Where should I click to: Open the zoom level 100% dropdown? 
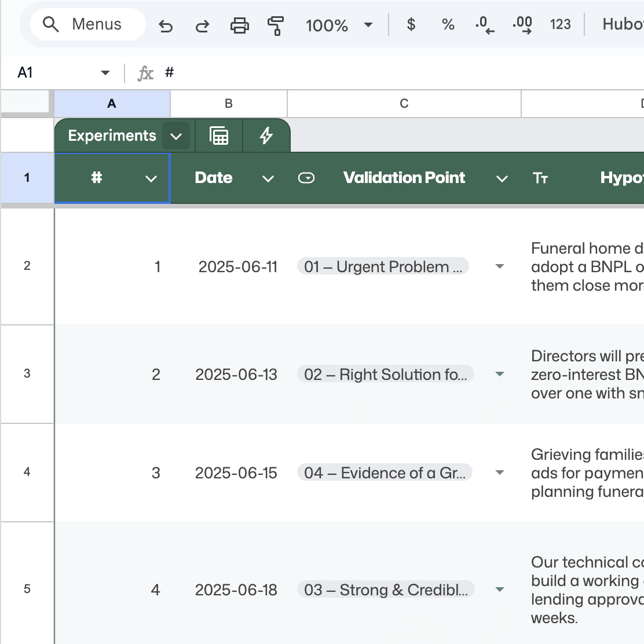click(x=339, y=25)
